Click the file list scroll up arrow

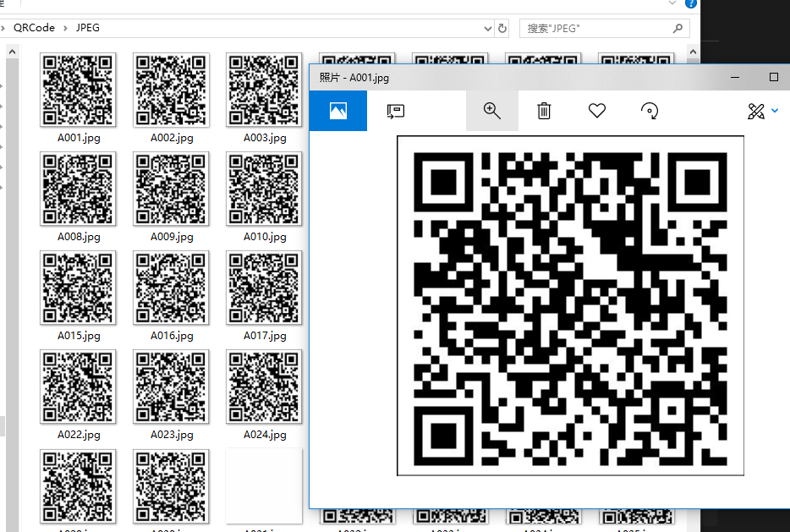click(12, 52)
